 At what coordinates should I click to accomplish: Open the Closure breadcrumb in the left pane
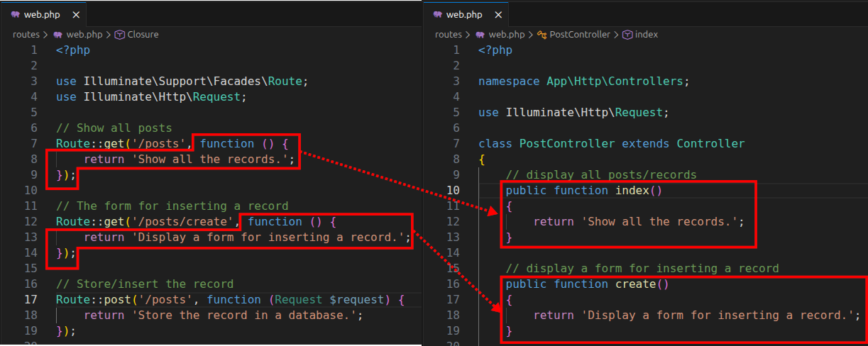coord(143,34)
